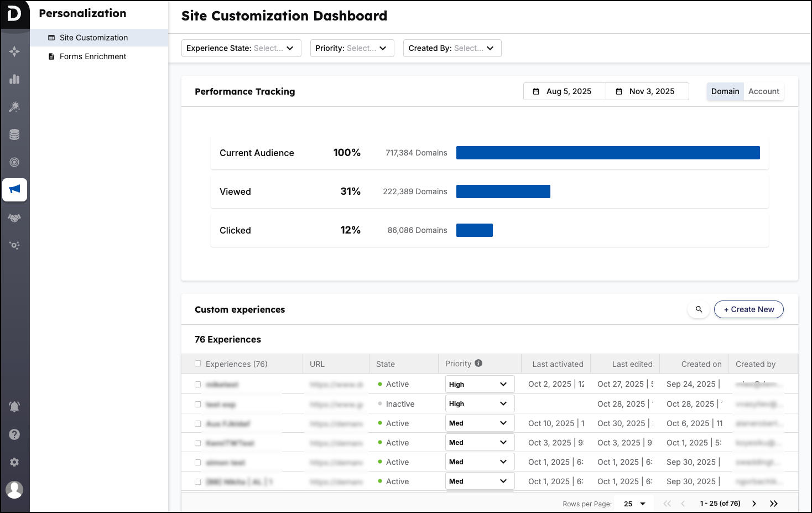Click the handshake icon in sidebar
The width and height of the screenshot is (812, 513).
14,217
